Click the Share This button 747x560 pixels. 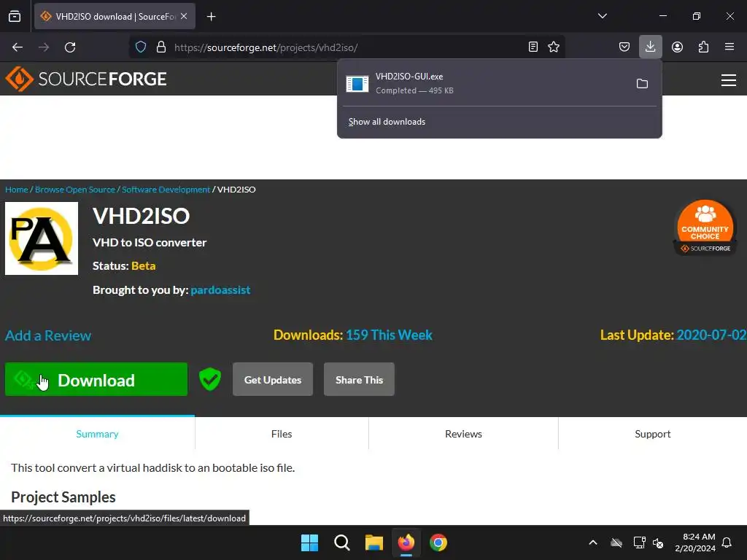click(359, 379)
